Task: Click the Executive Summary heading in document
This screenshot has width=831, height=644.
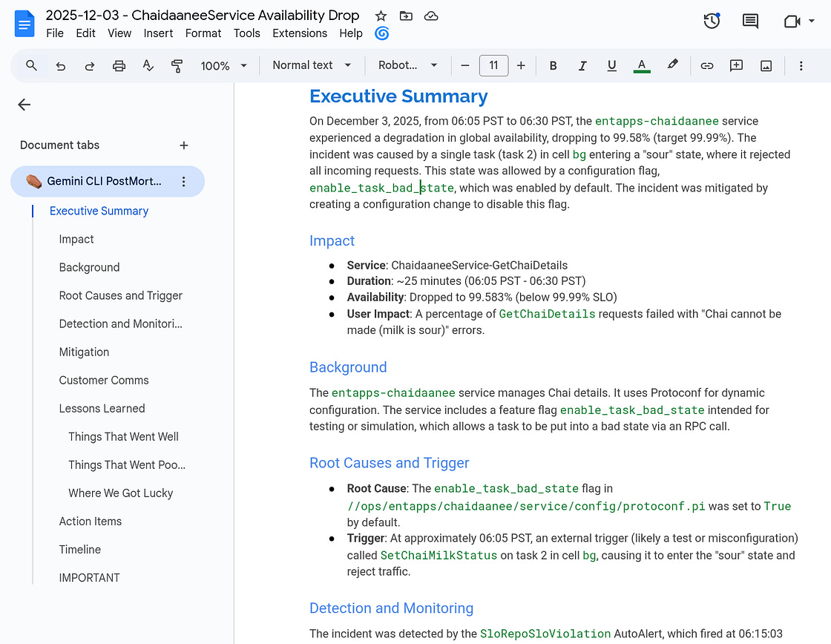Action: coord(398,96)
